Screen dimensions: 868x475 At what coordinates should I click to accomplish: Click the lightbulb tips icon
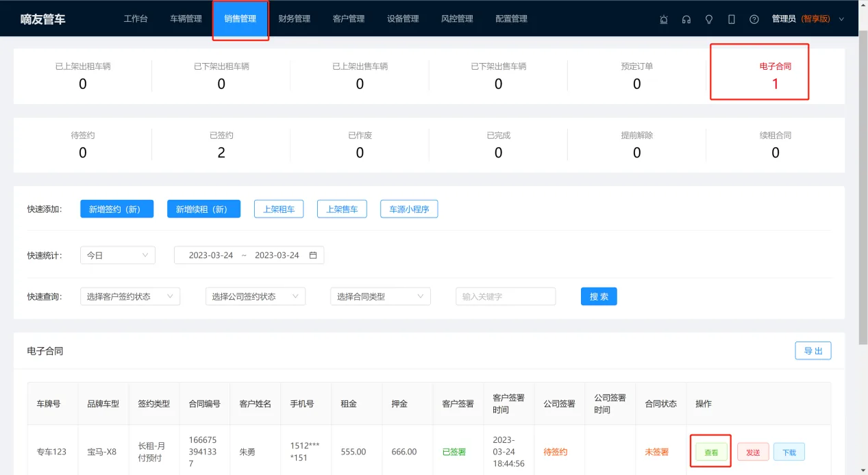[x=709, y=19]
